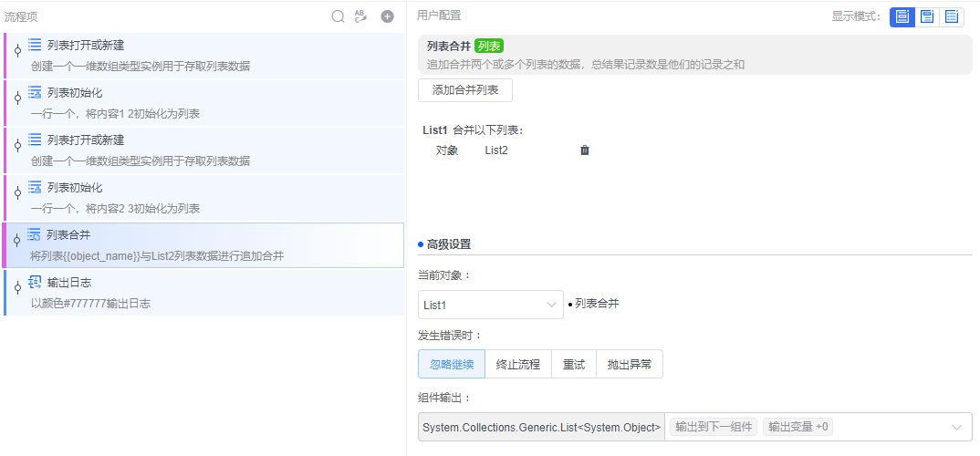Click the 输出变量 +0 tag
The height and width of the screenshot is (456, 980).
point(798,427)
